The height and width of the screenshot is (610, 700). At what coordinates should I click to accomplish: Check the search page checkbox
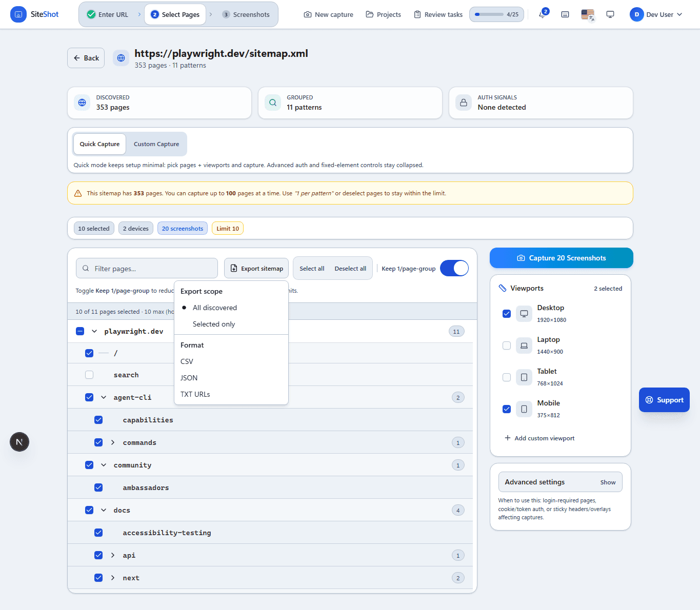(89, 375)
